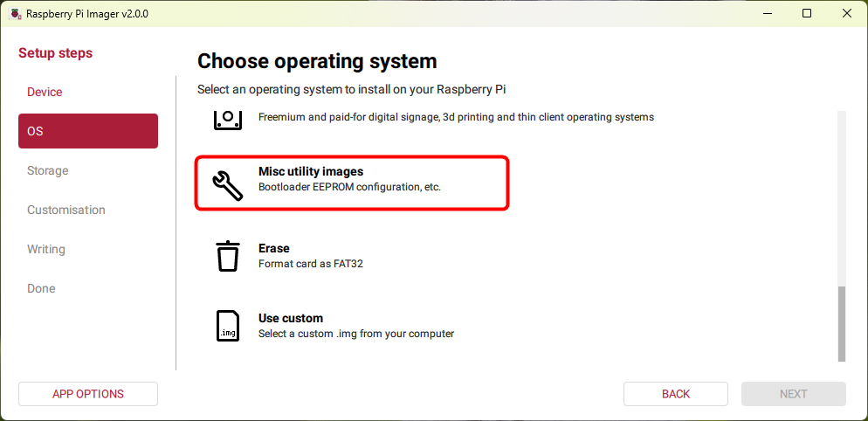The width and height of the screenshot is (868, 421).
Task: Click the digital signage category icon
Action: (x=228, y=119)
